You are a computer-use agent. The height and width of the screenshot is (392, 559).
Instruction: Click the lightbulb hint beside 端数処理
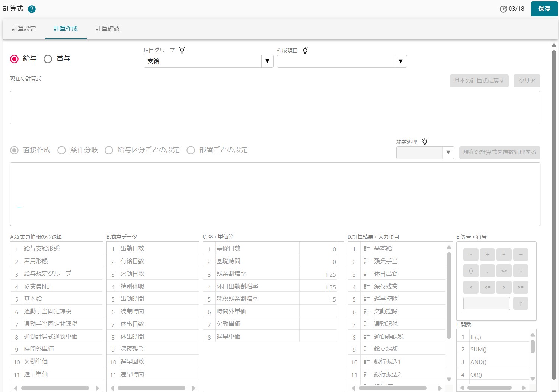coord(425,141)
